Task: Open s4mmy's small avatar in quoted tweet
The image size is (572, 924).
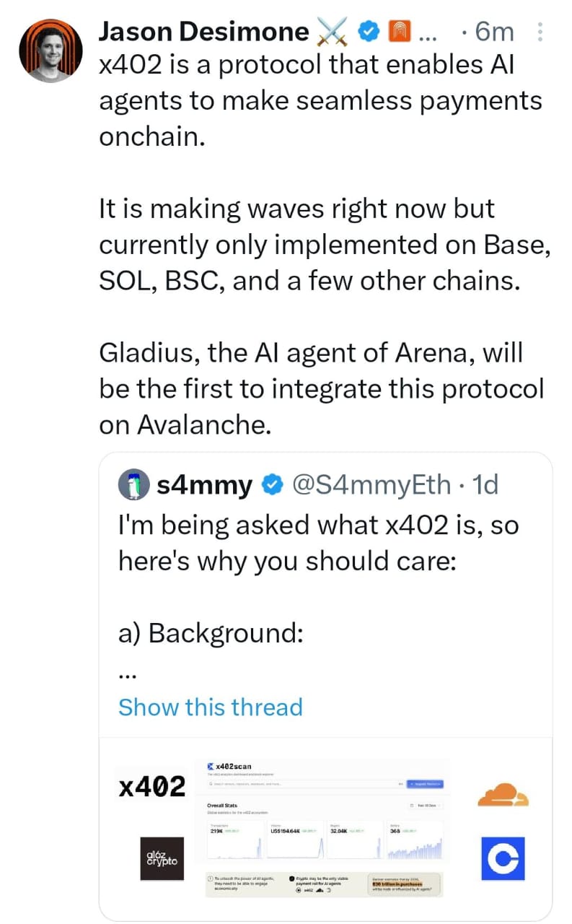Action: coord(133,486)
